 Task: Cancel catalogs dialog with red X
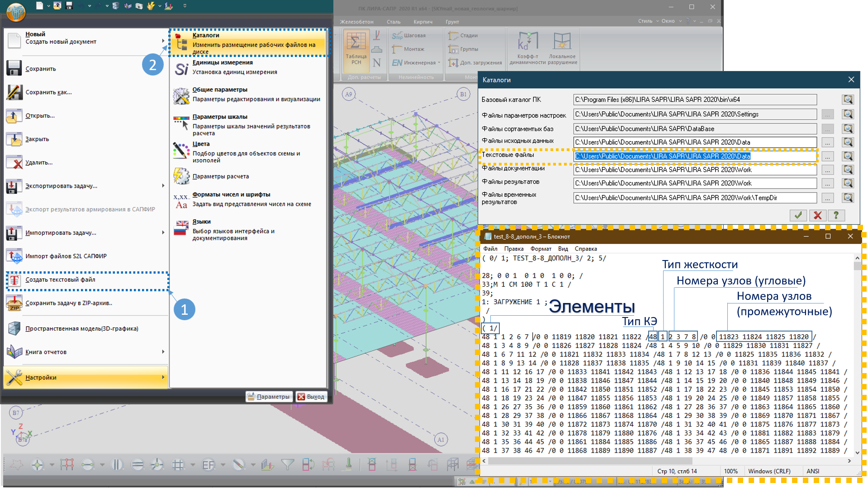click(x=817, y=215)
